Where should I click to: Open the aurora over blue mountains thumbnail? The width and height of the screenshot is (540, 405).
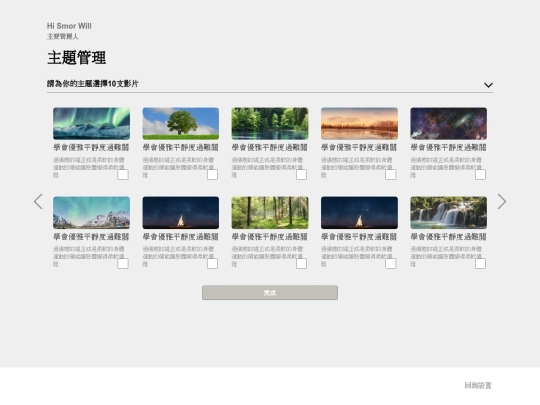pos(92,124)
